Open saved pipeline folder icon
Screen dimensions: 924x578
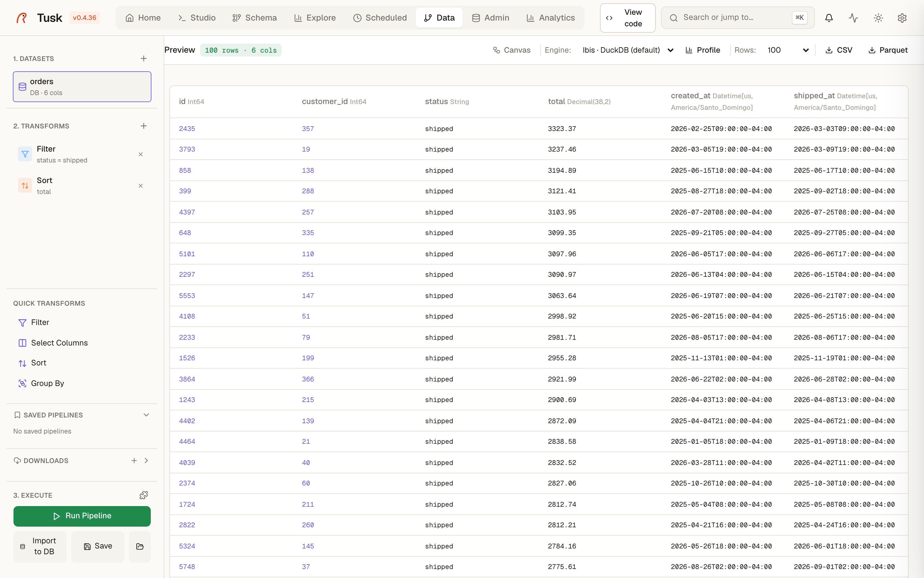(140, 546)
